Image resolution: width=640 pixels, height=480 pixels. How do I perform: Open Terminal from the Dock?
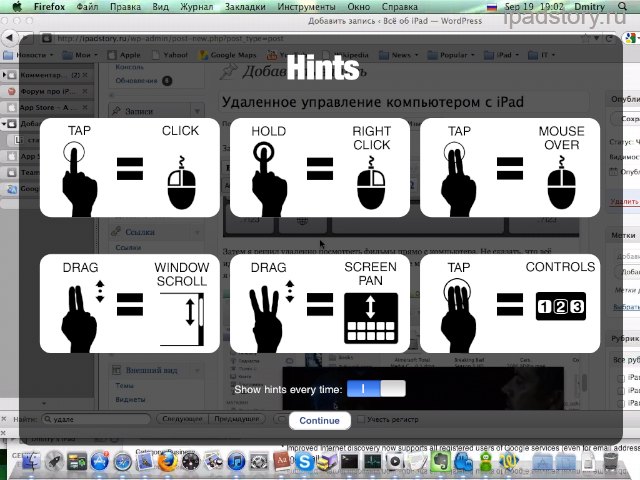[x=349, y=462]
